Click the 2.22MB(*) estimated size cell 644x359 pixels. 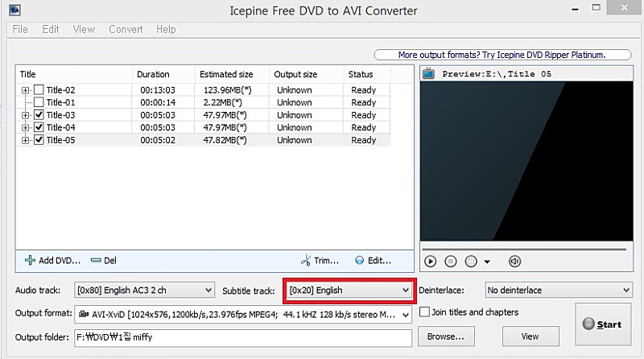click(x=222, y=102)
